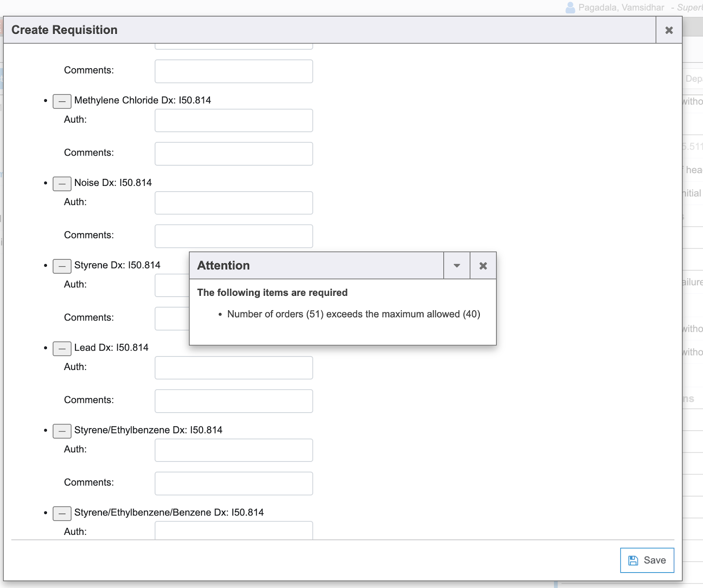
Task: Remove the Styrene order with minus button
Action: (x=62, y=266)
